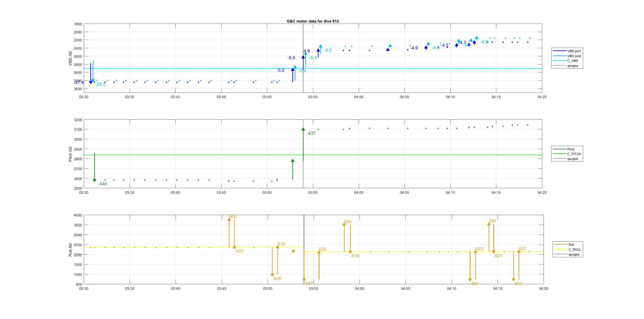Select the 'C_VBD' legend entry
Viewport: 644px width, 319px height.
coord(572,61)
